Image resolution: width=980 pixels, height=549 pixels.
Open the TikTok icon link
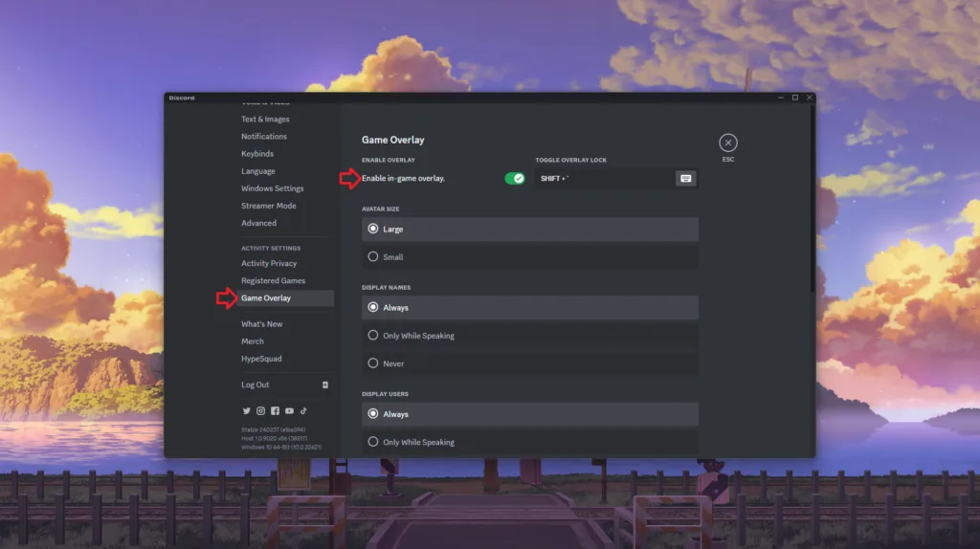click(303, 410)
